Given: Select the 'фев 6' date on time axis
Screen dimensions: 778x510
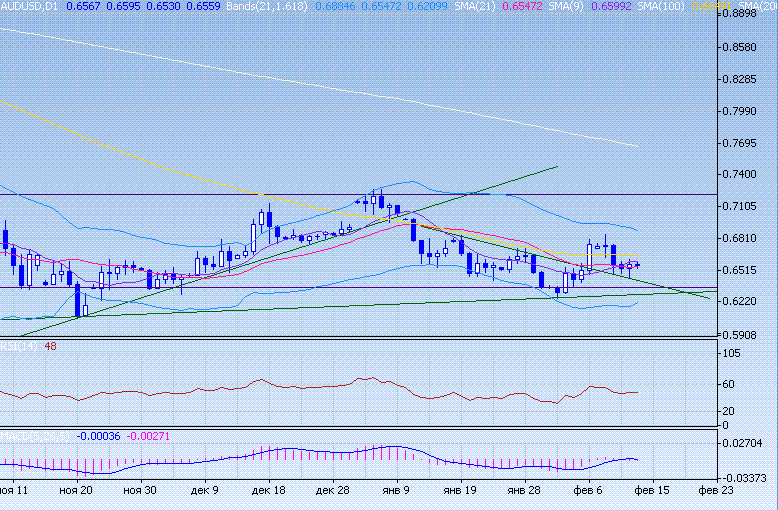Looking at the screenshot, I should 589,491.
